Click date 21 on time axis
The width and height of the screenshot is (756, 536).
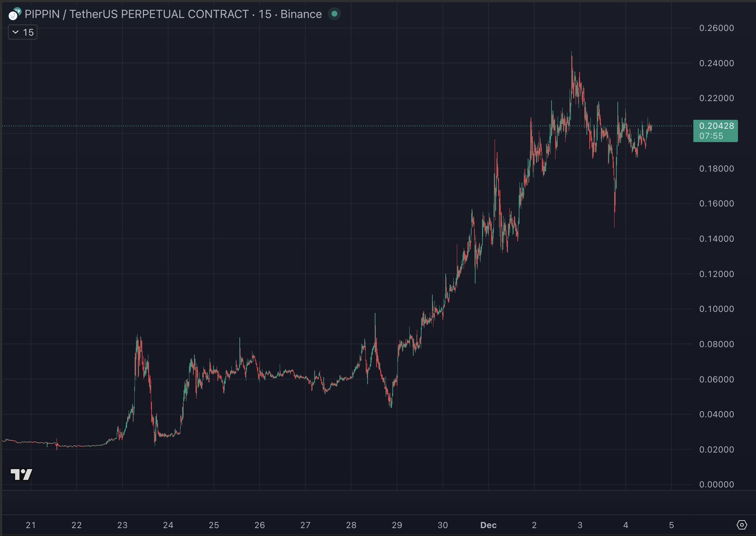31,525
